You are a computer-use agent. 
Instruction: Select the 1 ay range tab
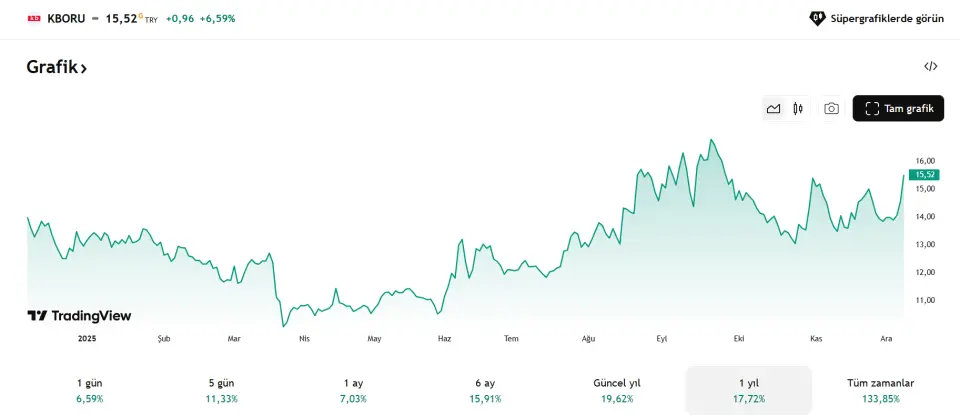pos(353,390)
